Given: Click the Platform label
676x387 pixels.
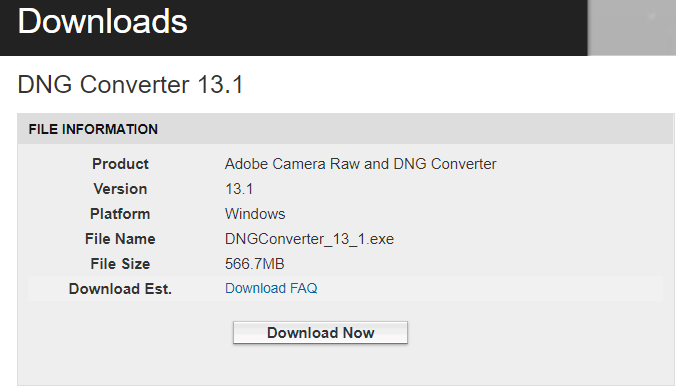Looking at the screenshot, I should pyautogui.click(x=120, y=214).
